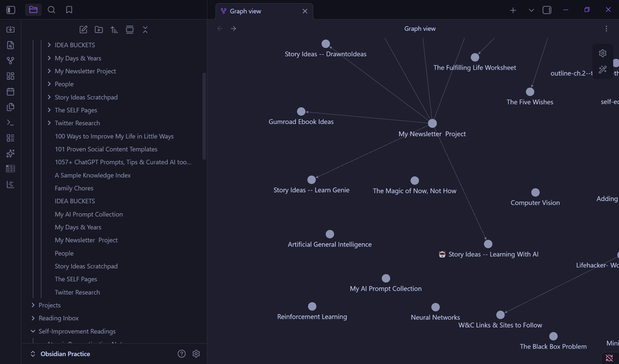The image size is (619, 364).
Task: Click the file-search ribbon icon
Action: point(11,45)
